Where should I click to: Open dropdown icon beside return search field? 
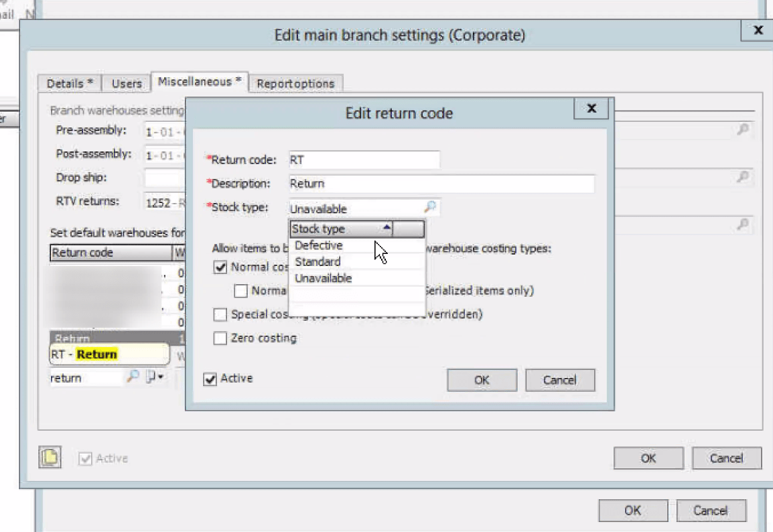pyautogui.click(x=154, y=377)
